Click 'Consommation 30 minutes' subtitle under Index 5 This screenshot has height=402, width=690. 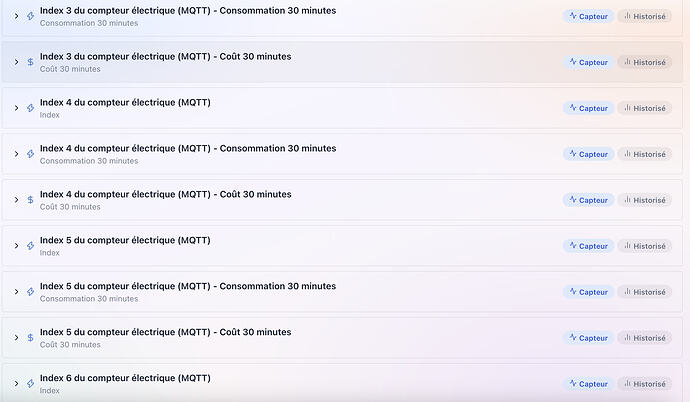pyautogui.click(x=89, y=299)
